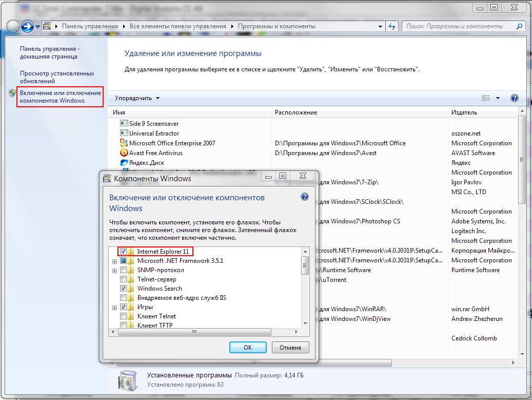
Task: Select the Igor Pavlov publisher cell
Action: coord(466,182)
